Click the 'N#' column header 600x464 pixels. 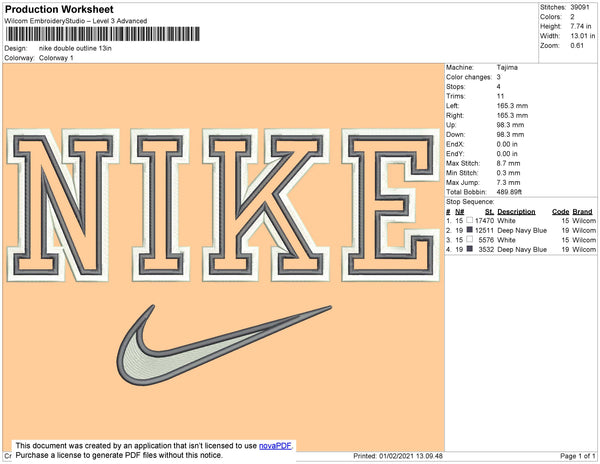pos(460,212)
